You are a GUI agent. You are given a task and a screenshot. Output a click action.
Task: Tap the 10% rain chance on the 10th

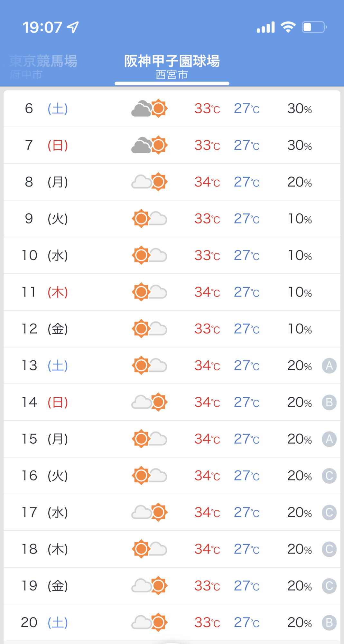[x=299, y=255]
